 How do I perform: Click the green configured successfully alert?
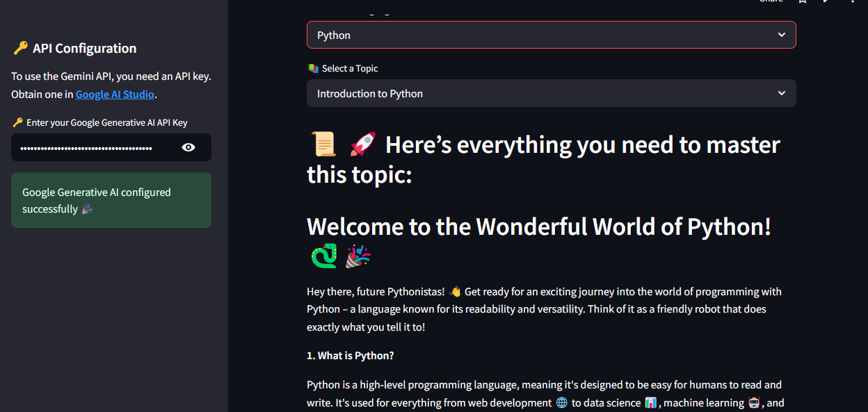[x=111, y=200]
